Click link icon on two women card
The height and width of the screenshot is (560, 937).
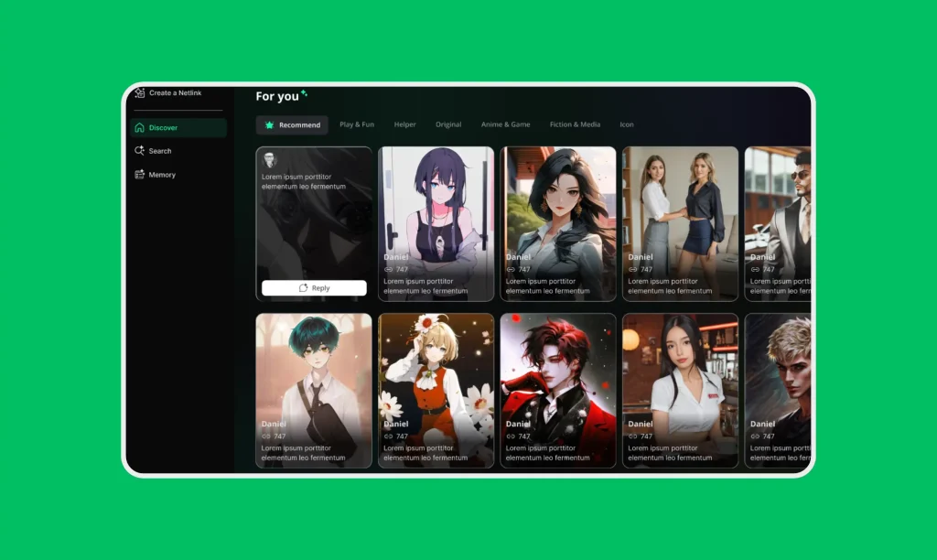pos(633,270)
